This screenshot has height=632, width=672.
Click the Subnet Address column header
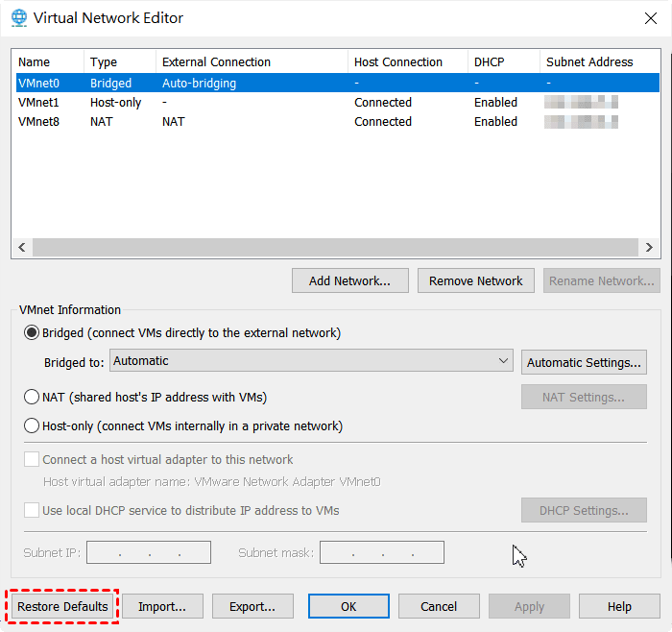(600, 62)
